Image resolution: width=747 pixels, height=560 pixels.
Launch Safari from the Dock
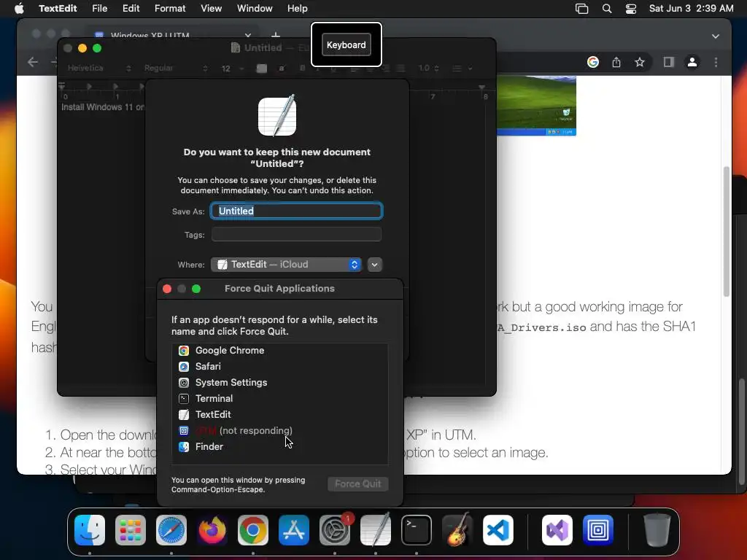pos(171,530)
